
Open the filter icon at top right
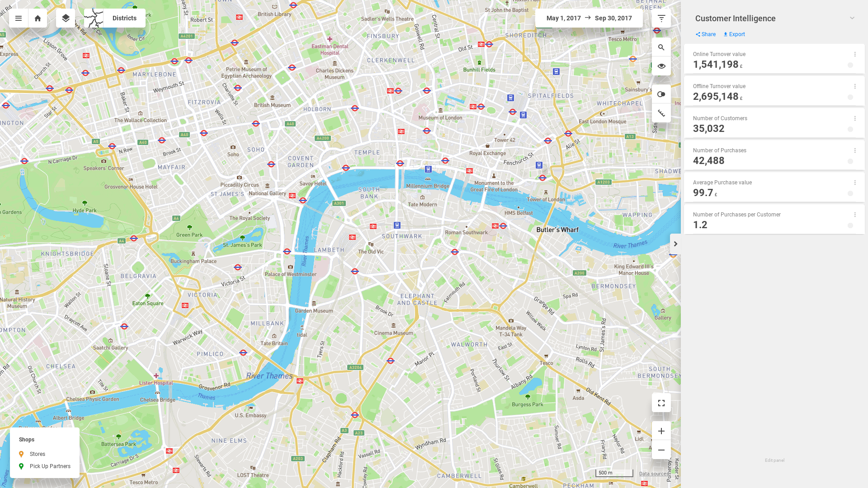point(661,18)
